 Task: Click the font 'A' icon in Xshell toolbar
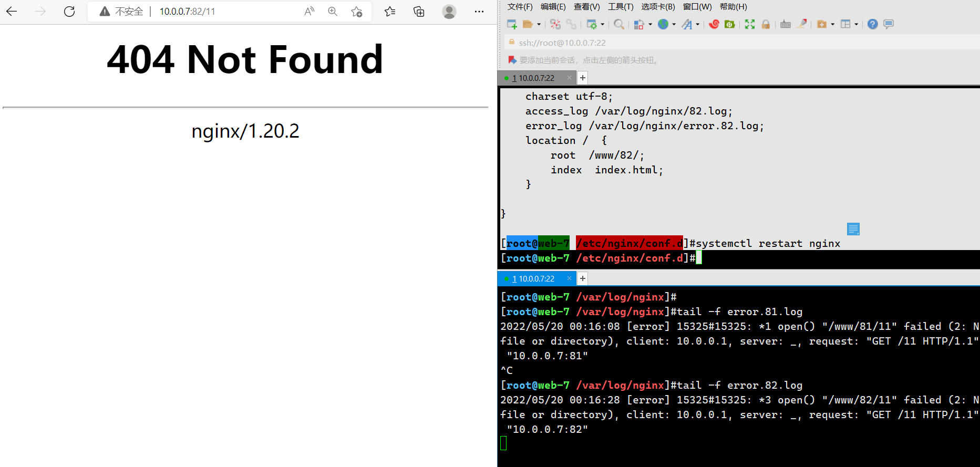[x=687, y=24]
